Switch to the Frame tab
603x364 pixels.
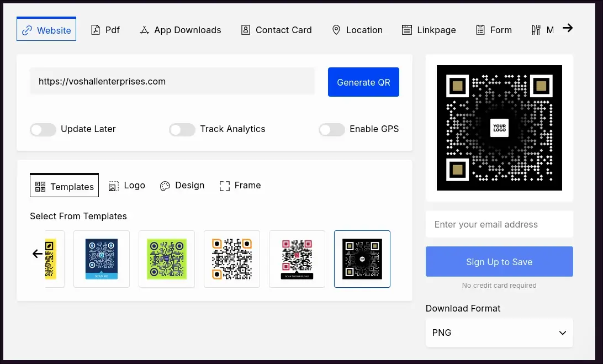[240, 186]
